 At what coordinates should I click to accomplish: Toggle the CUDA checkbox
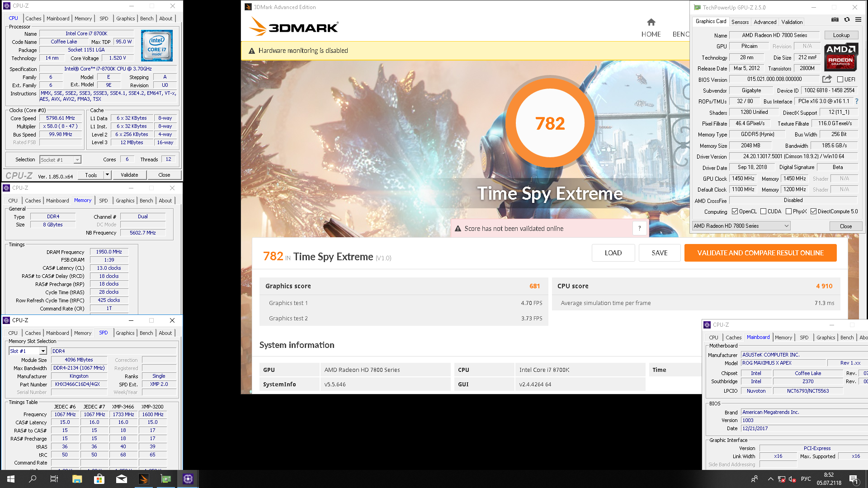[x=763, y=211]
